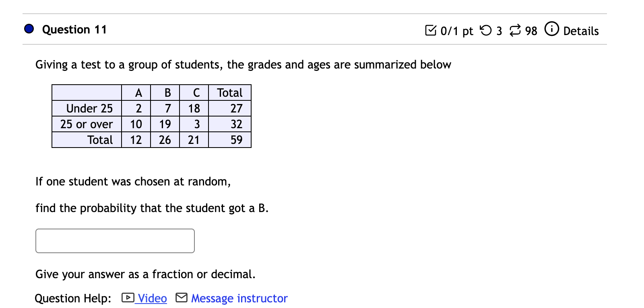The height and width of the screenshot is (308, 644).
Task: Select the retry attempt icon next to 3
Action: [x=486, y=30]
